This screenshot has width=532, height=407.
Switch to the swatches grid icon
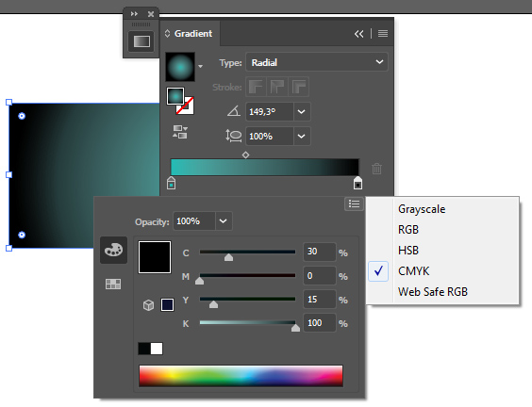(x=113, y=284)
